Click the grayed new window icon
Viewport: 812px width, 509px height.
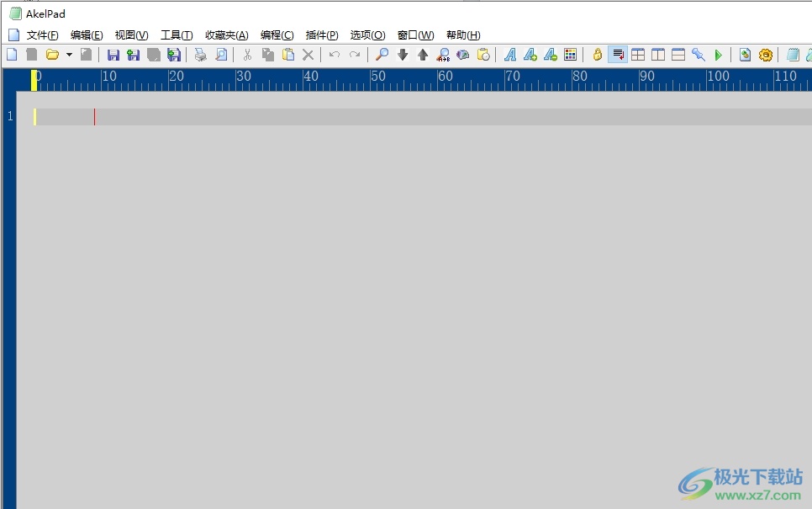coord(32,55)
